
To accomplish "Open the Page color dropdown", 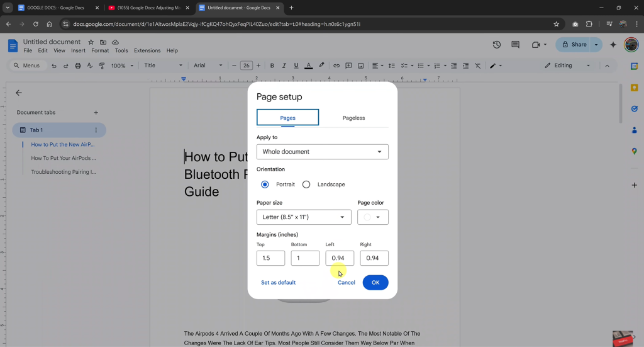I will pos(373,217).
